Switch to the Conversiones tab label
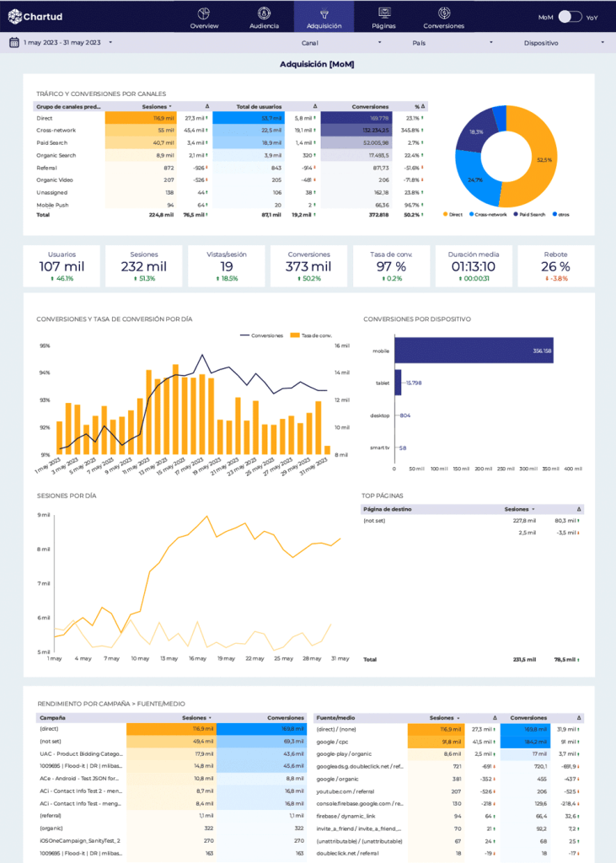Screen dimensions: 616x863 click(x=444, y=26)
